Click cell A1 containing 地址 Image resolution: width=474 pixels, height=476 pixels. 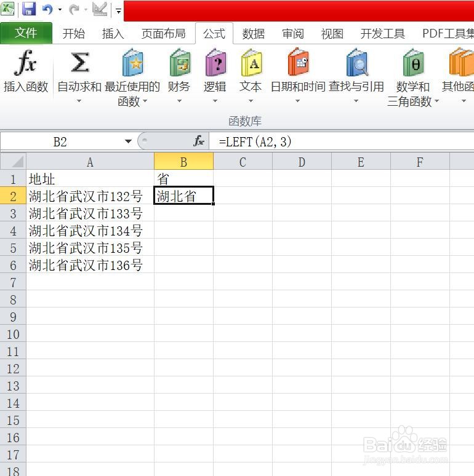pyautogui.click(x=90, y=179)
